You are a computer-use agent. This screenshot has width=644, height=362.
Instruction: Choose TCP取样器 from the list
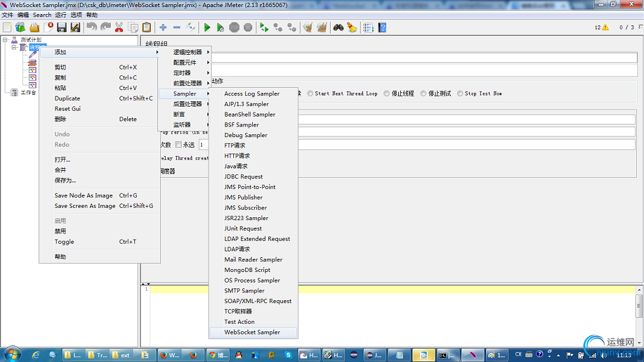click(253, 311)
